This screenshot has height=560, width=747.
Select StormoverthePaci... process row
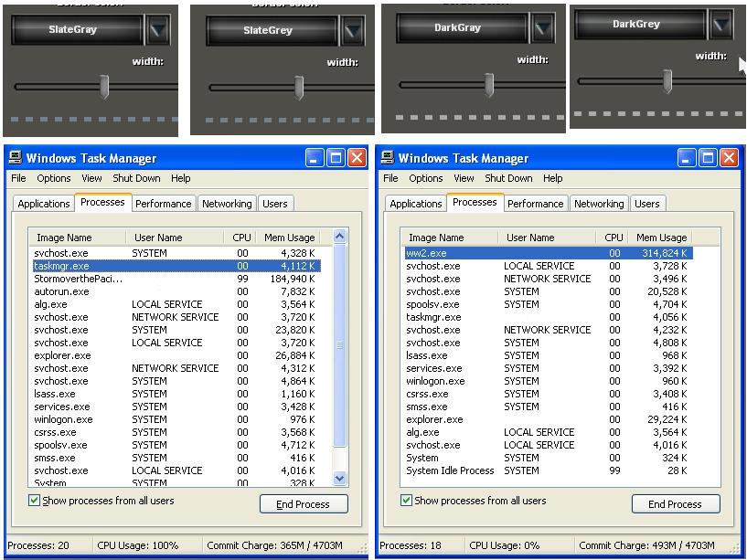click(x=176, y=279)
